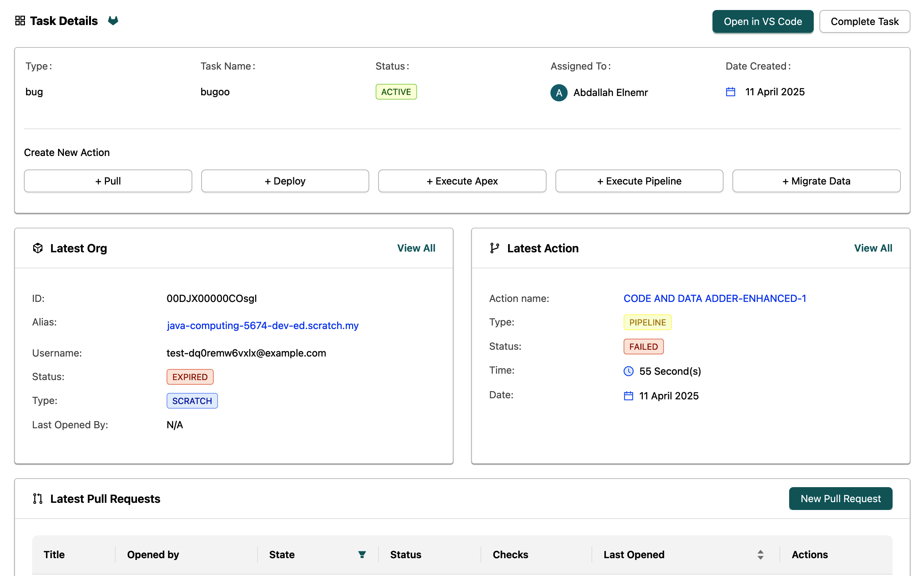Image resolution: width=924 pixels, height=576 pixels.
Task: Click the calendar icon beside Date Created
Action: pyautogui.click(x=731, y=92)
